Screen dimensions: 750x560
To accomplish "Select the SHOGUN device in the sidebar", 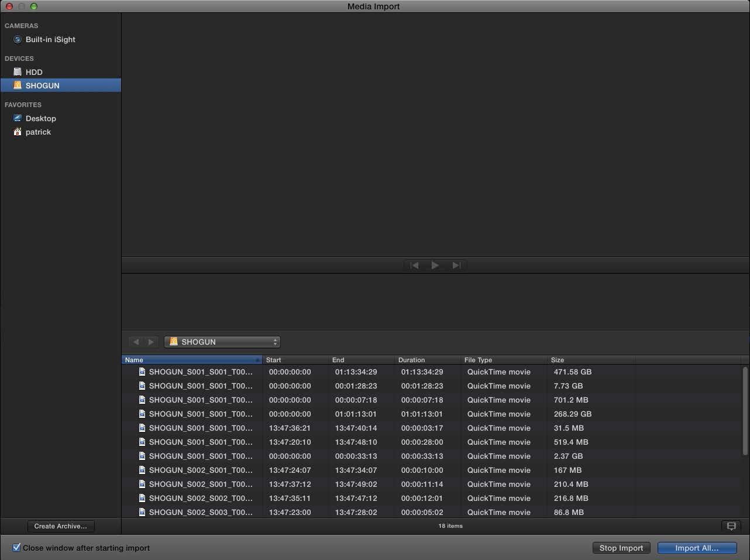I will click(42, 85).
